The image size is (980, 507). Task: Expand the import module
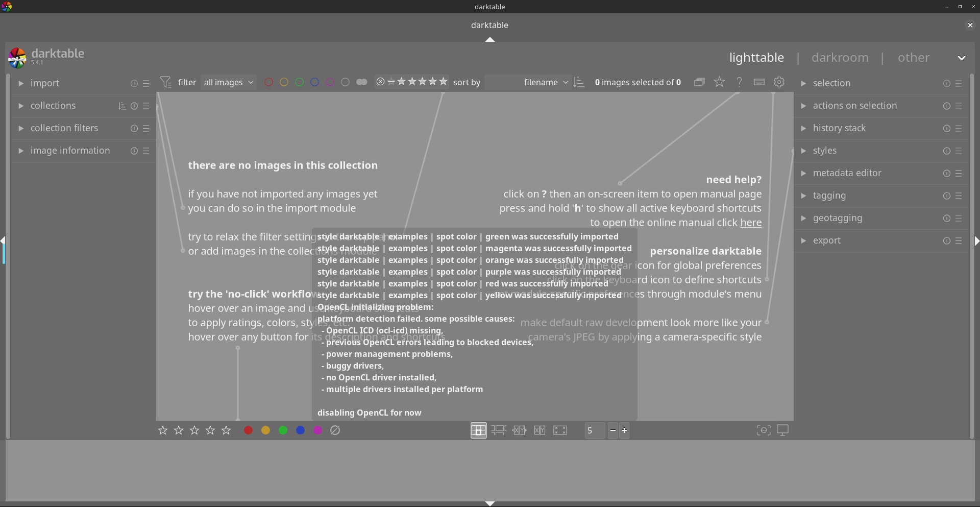pyautogui.click(x=45, y=83)
